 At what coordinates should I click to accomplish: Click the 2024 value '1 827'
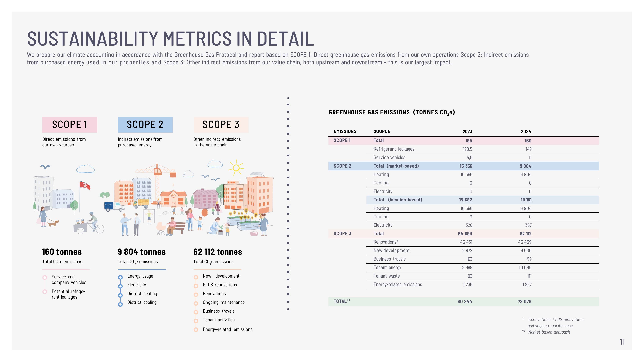pos(527,285)
